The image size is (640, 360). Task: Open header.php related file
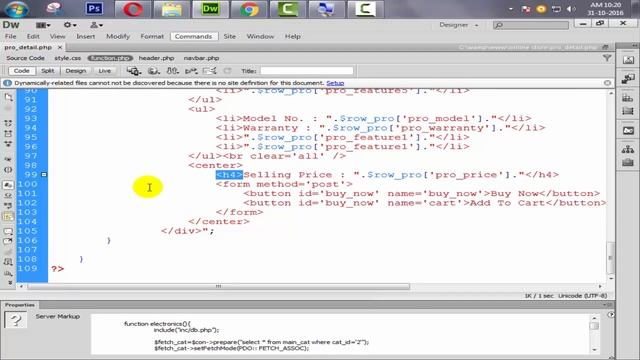[x=156, y=58]
